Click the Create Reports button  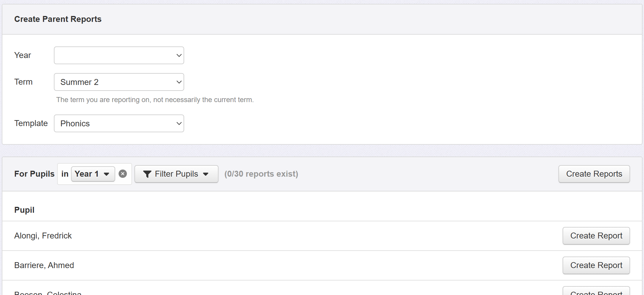594,174
